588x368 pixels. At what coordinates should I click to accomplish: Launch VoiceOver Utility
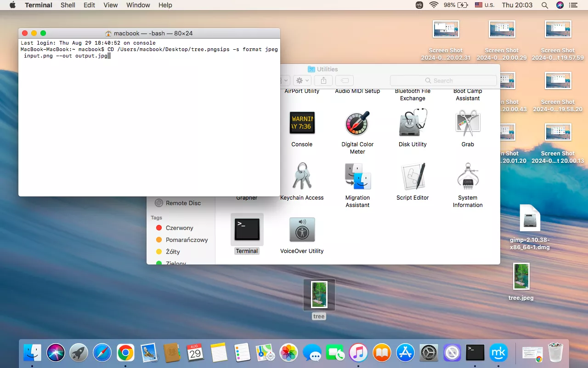click(302, 230)
